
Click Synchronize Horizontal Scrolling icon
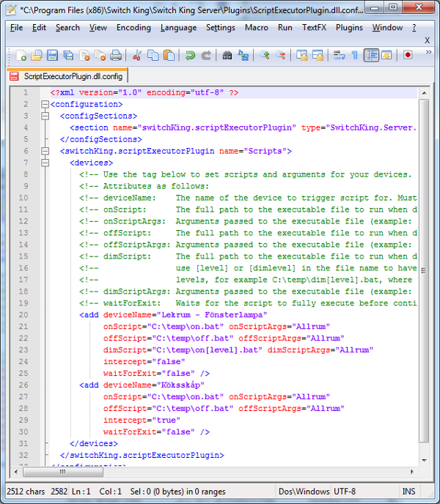(318, 56)
